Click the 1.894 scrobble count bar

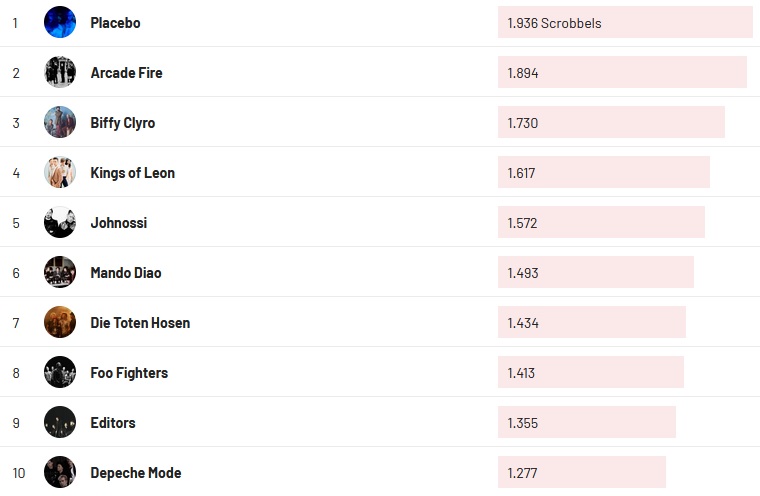(x=622, y=72)
